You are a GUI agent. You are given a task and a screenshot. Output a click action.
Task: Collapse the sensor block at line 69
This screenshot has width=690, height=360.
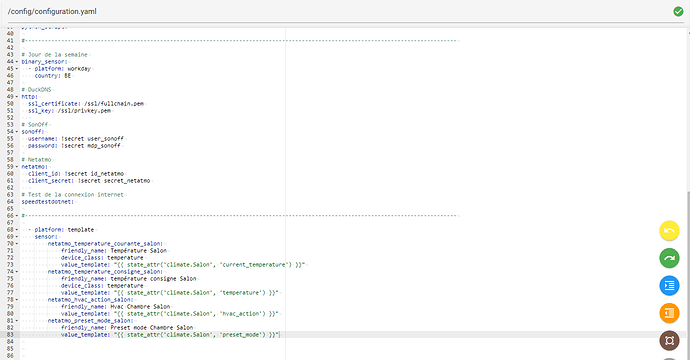point(17,237)
